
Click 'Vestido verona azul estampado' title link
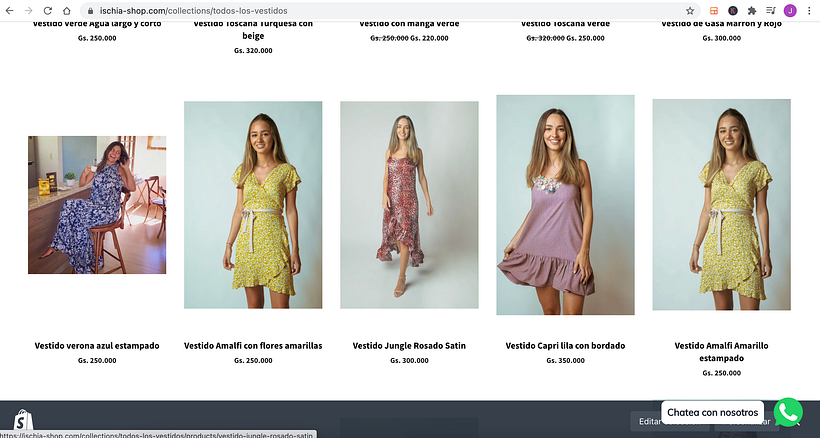coord(97,346)
